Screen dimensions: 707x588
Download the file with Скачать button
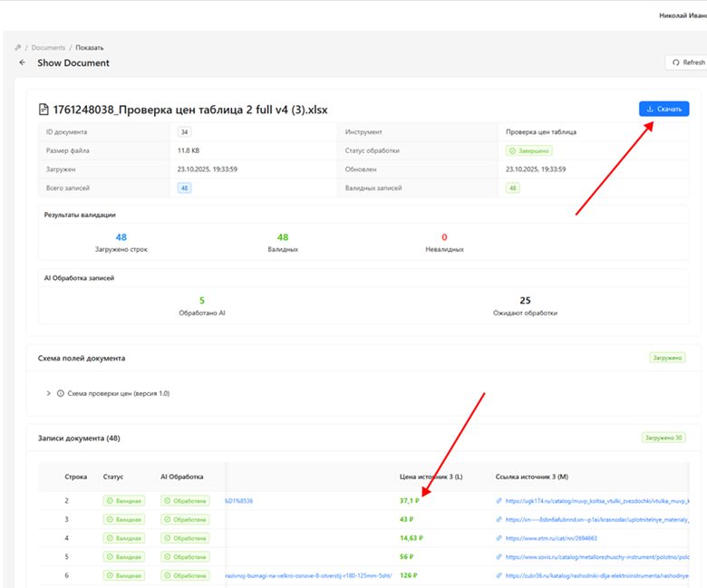coord(663,109)
